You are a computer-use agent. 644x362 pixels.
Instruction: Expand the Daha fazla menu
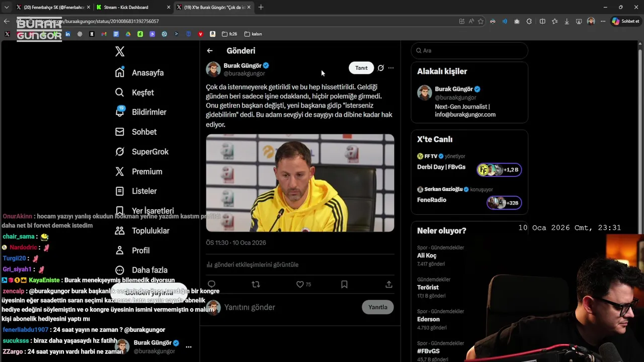141,270
